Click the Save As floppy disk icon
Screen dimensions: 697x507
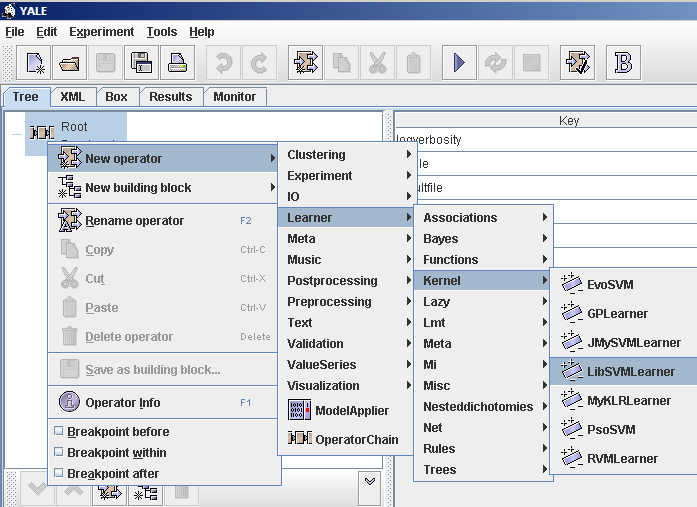pyautogui.click(x=141, y=63)
